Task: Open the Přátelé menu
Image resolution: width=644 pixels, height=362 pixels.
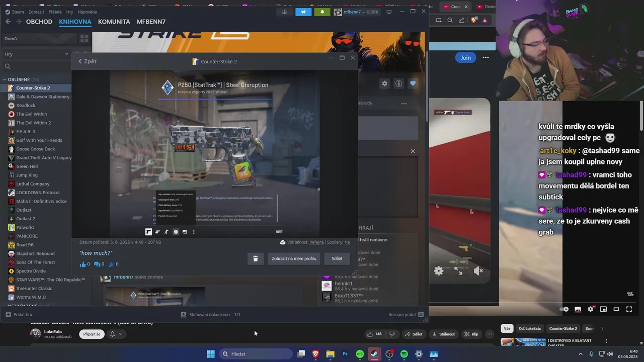Action: [x=55, y=12]
